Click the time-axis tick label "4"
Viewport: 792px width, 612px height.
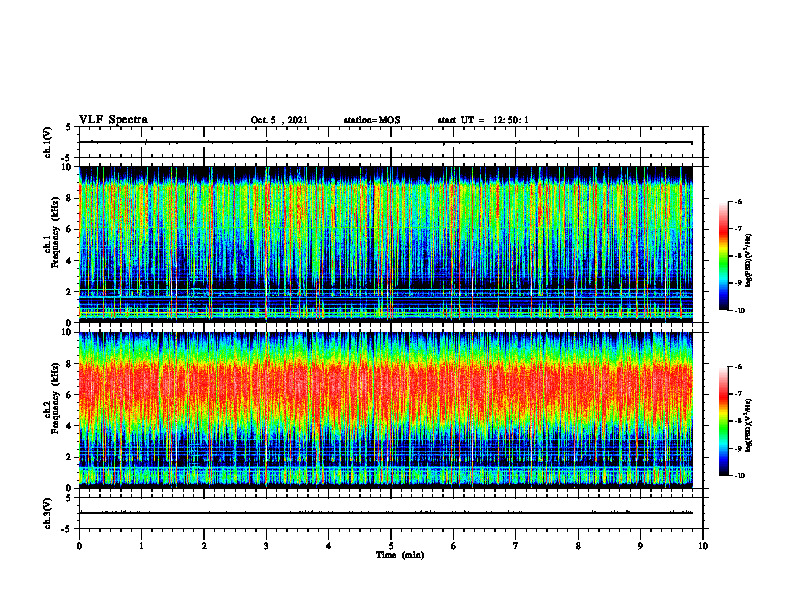(329, 546)
